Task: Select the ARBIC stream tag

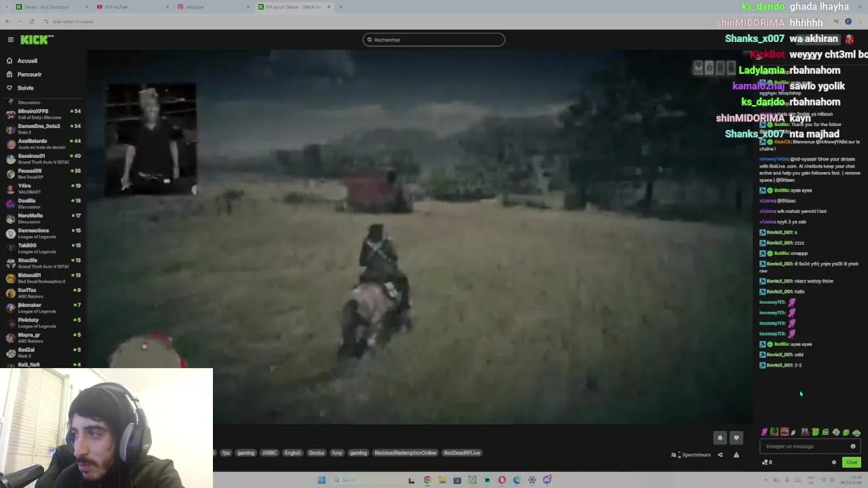Action: [x=269, y=453]
